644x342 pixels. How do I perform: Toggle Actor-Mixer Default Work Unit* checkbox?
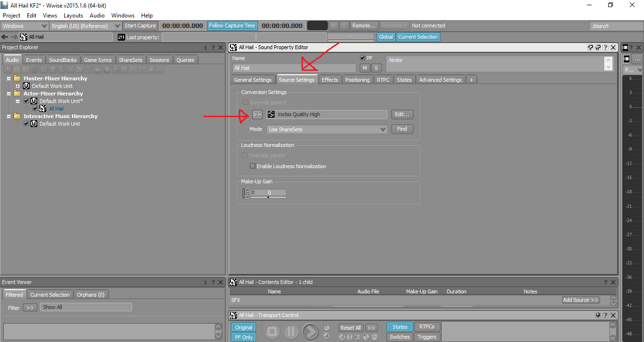point(26,101)
